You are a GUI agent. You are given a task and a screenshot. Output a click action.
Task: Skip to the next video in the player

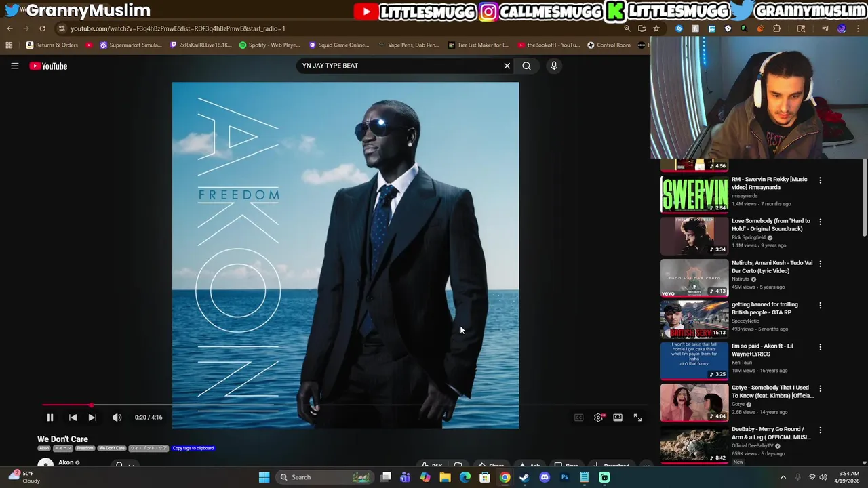92,418
